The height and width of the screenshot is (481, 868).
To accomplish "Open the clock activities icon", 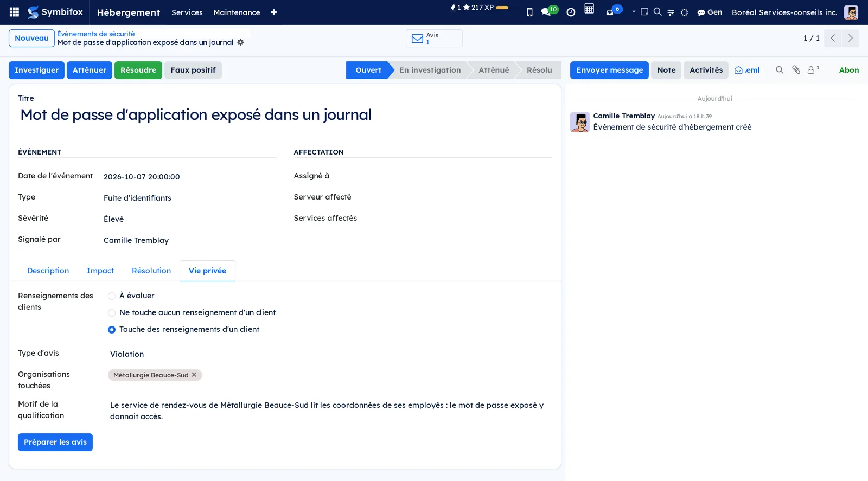I will tap(571, 12).
